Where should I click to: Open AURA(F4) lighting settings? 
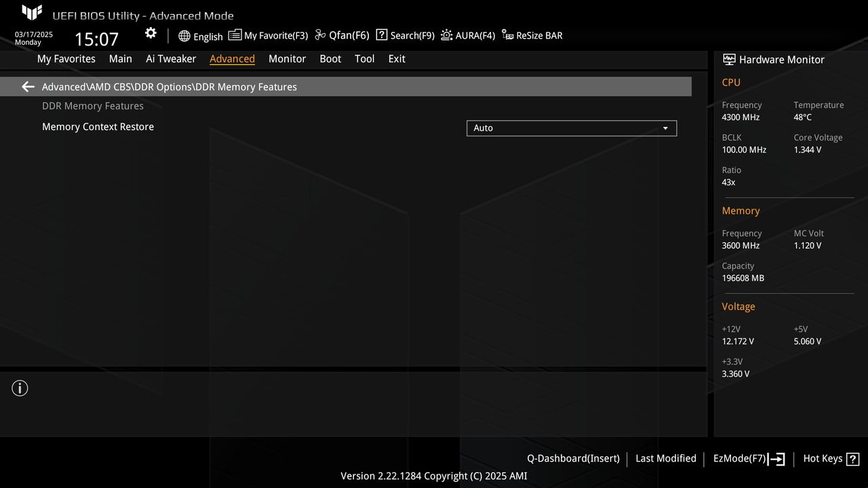tap(468, 35)
